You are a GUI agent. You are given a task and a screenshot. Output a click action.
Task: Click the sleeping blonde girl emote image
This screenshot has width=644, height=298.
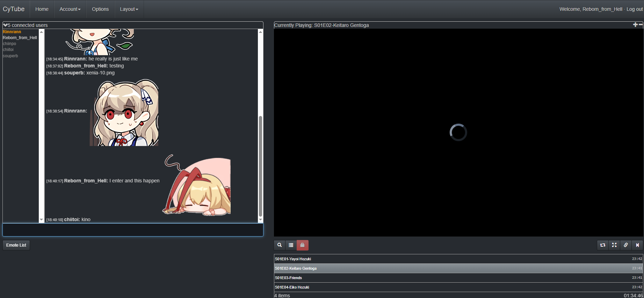tap(196, 185)
